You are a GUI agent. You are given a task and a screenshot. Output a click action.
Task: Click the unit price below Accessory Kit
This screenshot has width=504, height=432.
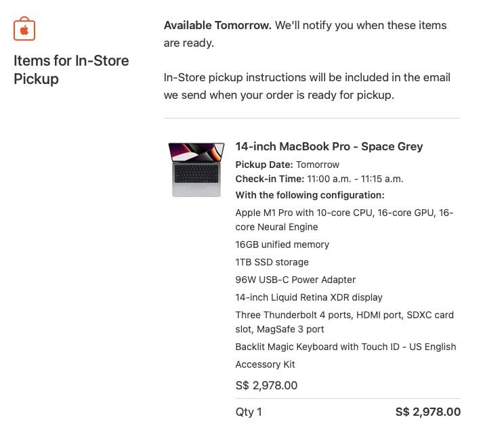point(266,386)
